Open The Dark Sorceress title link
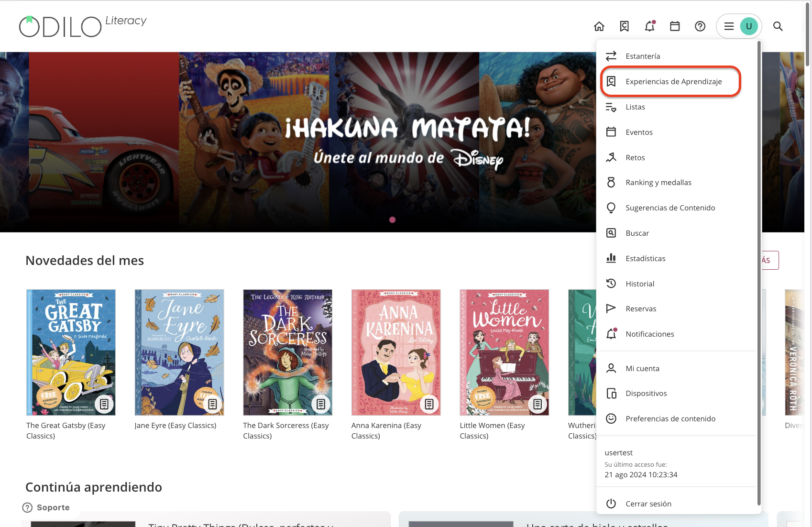Viewport: 812px width, 527px height. 286,430
